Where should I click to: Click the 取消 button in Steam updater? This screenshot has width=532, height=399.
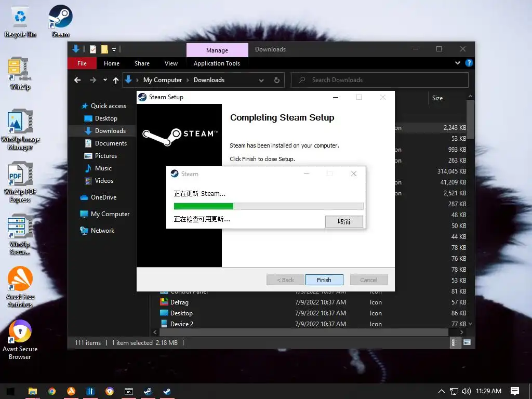point(344,221)
